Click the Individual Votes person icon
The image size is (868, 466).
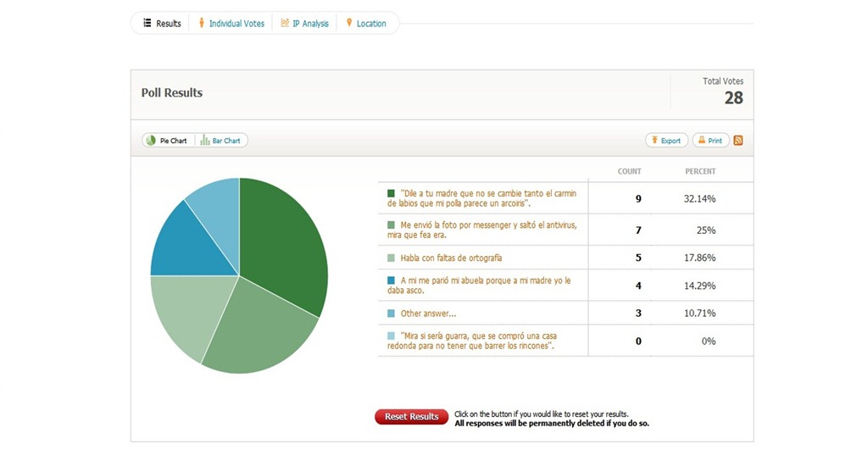(202, 23)
